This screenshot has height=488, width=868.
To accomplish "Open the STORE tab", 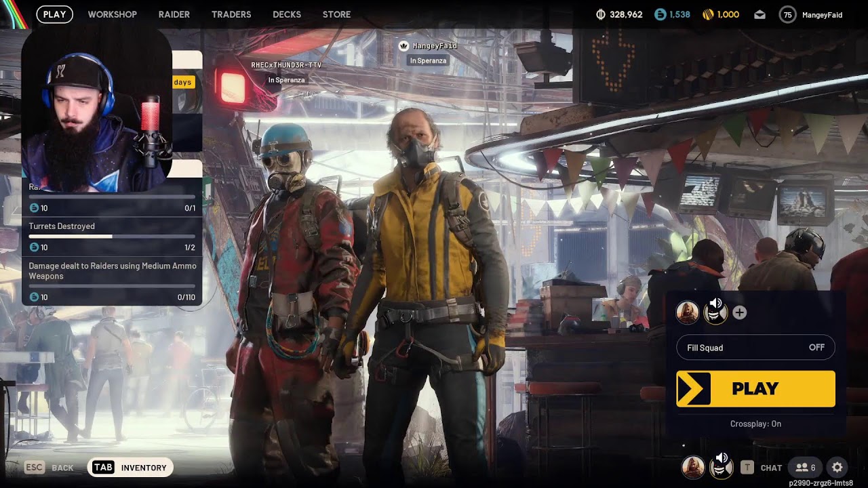I will [337, 14].
